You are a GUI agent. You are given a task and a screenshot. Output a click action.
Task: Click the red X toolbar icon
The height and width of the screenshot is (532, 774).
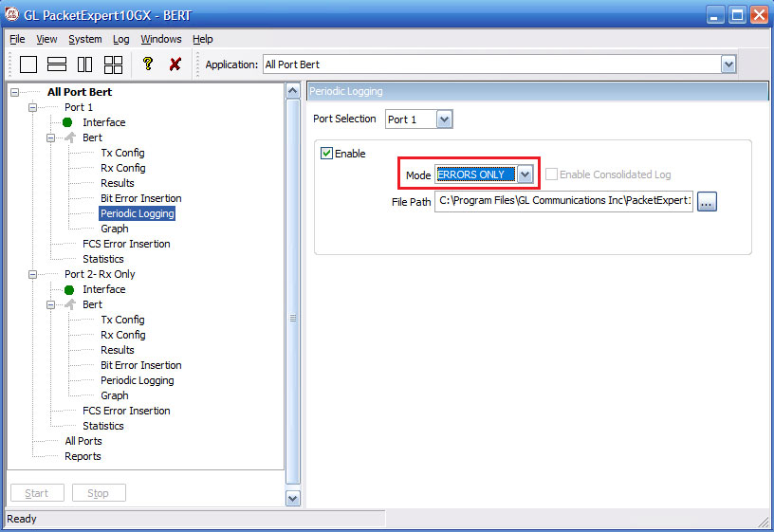pos(175,64)
